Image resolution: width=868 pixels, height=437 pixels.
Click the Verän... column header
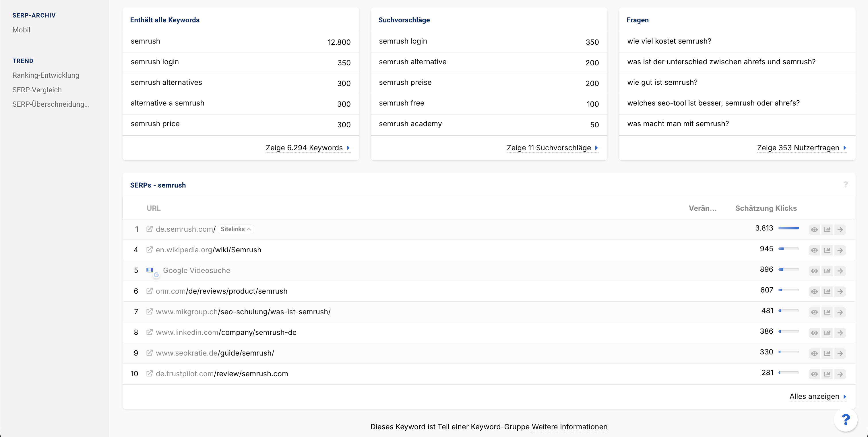pos(703,208)
